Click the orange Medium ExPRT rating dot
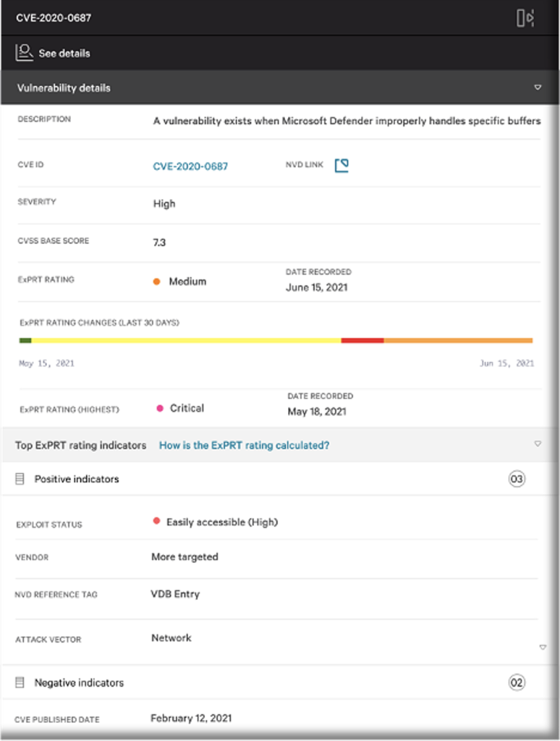The height and width of the screenshot is (741, 560). tap(157, 281)
